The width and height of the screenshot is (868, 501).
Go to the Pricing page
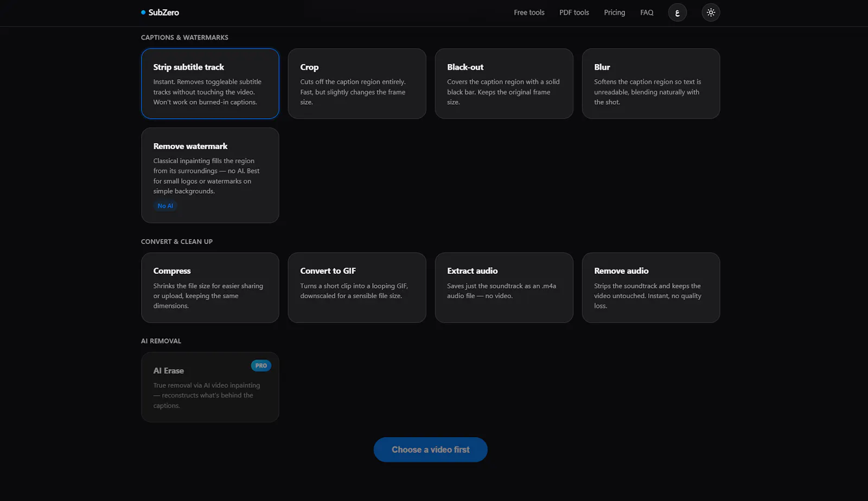[x=614, y=12]
